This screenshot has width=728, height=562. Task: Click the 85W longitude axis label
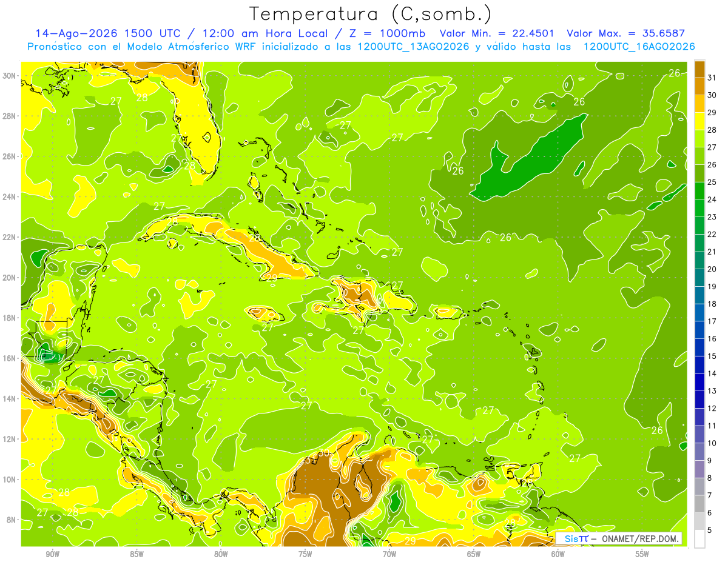(x=136, y=555)
